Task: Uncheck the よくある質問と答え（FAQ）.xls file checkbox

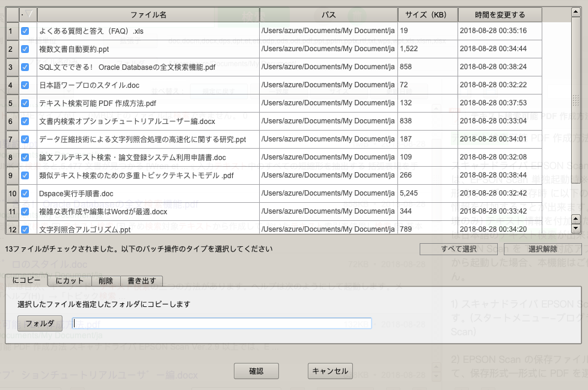Action: point(25,31)
